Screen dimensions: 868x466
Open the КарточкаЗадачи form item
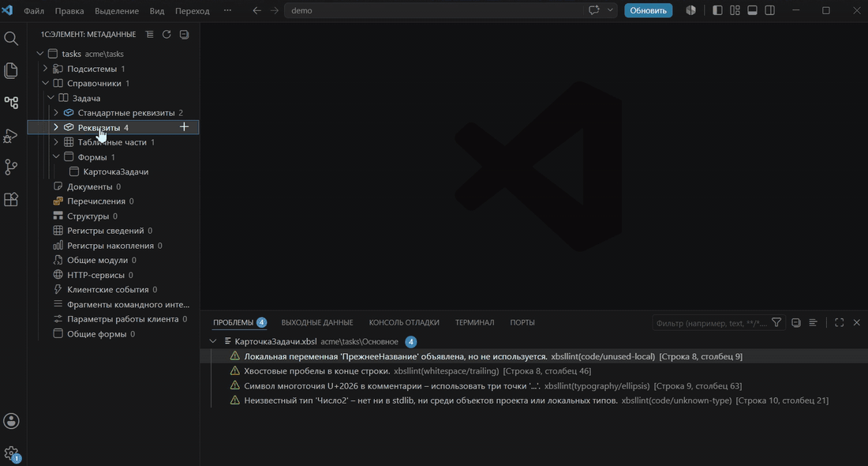(116, 171)
